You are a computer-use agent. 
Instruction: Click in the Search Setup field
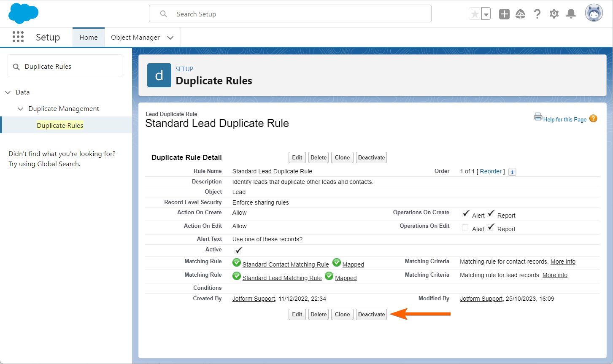[295, 14]
